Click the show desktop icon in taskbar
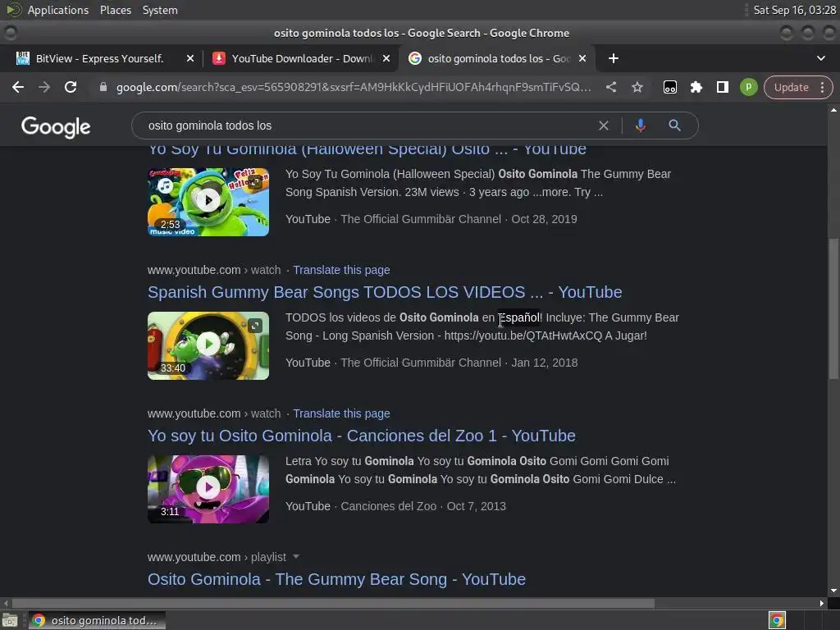This screenshot has width=840, height=630. coord(10,620)
